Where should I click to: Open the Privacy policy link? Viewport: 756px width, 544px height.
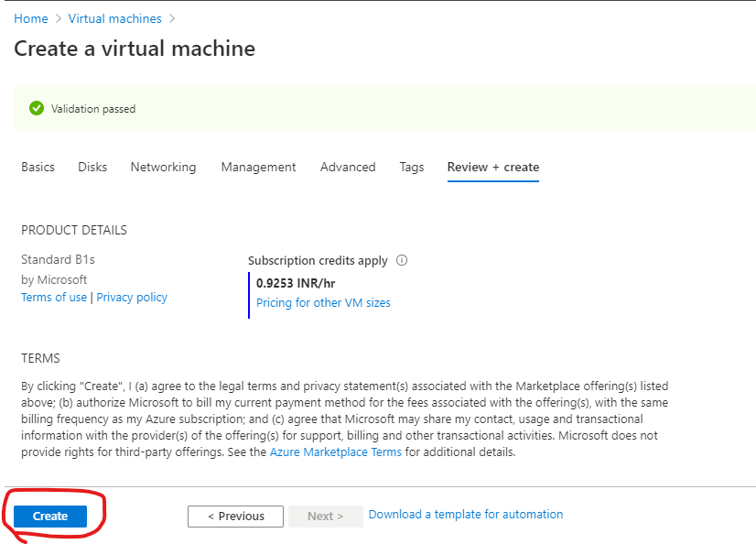click(x=131, y=297)
